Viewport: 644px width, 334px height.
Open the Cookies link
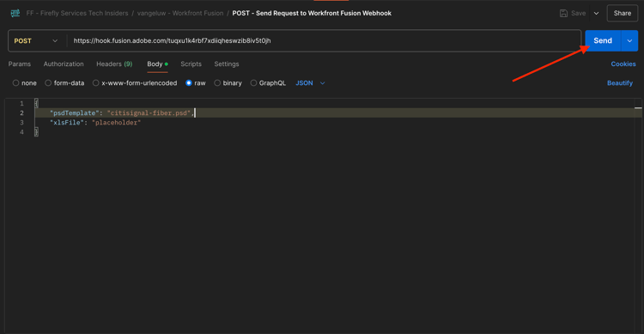coord(623,64)
